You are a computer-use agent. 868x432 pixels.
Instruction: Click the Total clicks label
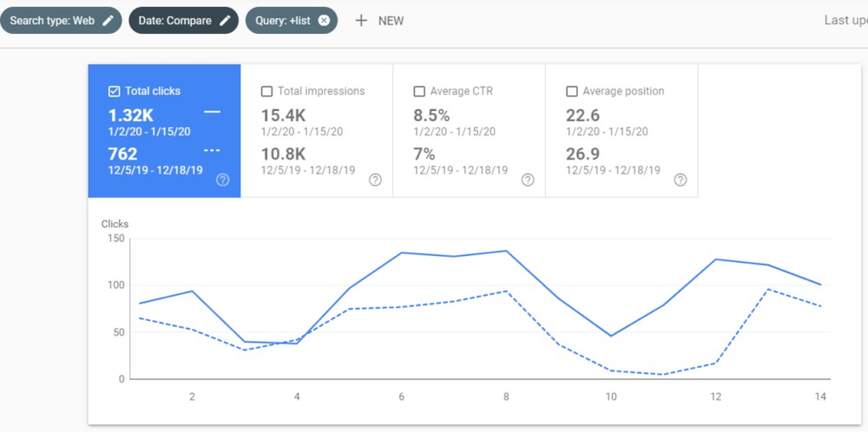[153, 91]
